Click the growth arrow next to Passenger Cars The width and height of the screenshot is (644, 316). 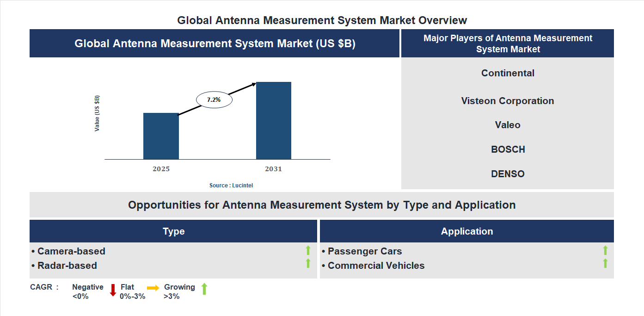(x=605, y=251)
